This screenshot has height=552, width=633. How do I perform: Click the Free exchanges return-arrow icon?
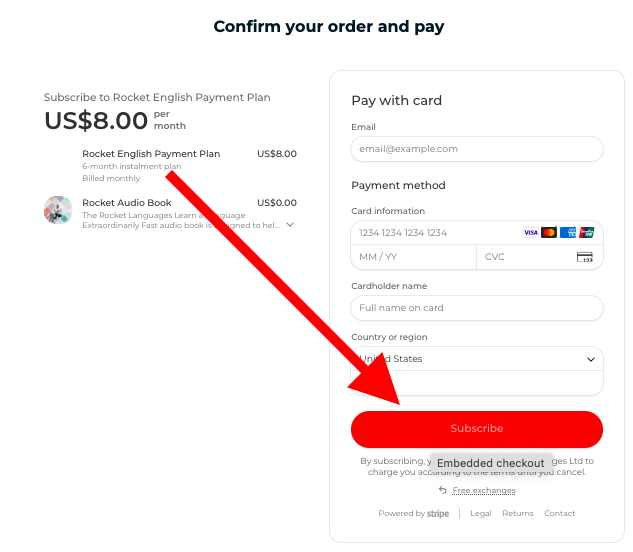click(x=443, y=490)
